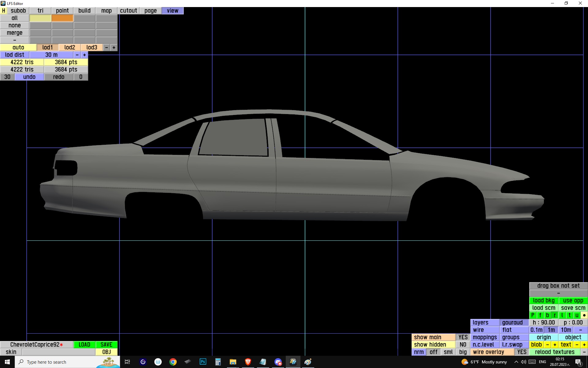Click the green SAVE button
588x368 pixels.
click(x=106, y=345)
